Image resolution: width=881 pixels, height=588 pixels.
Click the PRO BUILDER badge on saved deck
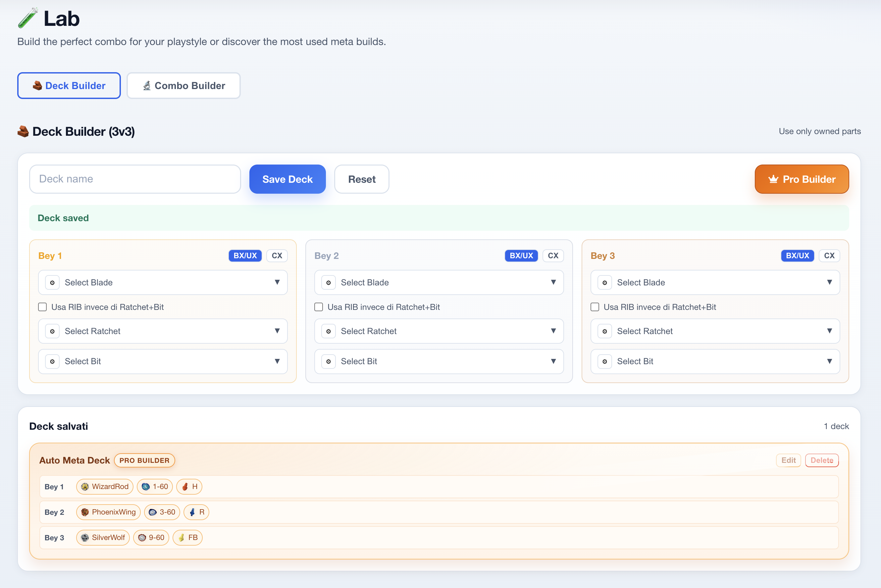(x=144, y=461)
